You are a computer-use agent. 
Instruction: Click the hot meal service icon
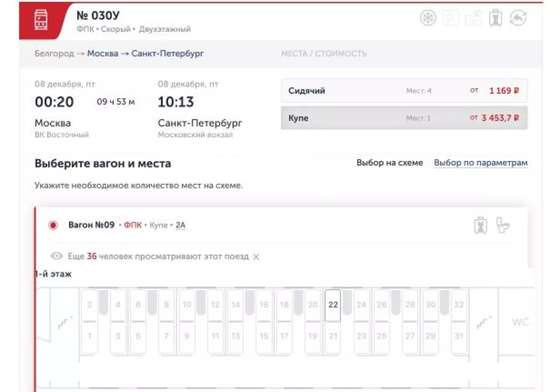tap(473, 18)
